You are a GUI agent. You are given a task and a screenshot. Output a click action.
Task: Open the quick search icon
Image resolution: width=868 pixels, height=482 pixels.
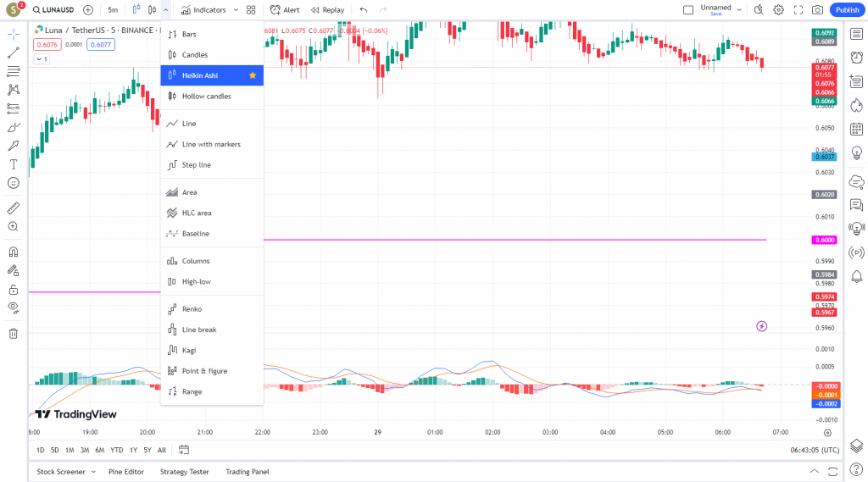pyautogui.click(x=759, y=10)
